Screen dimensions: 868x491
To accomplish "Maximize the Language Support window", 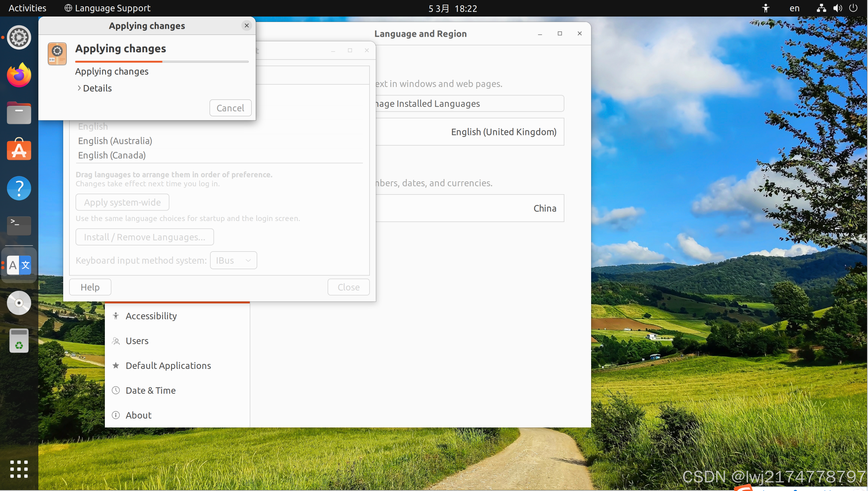I will click(x=350, y=50).
